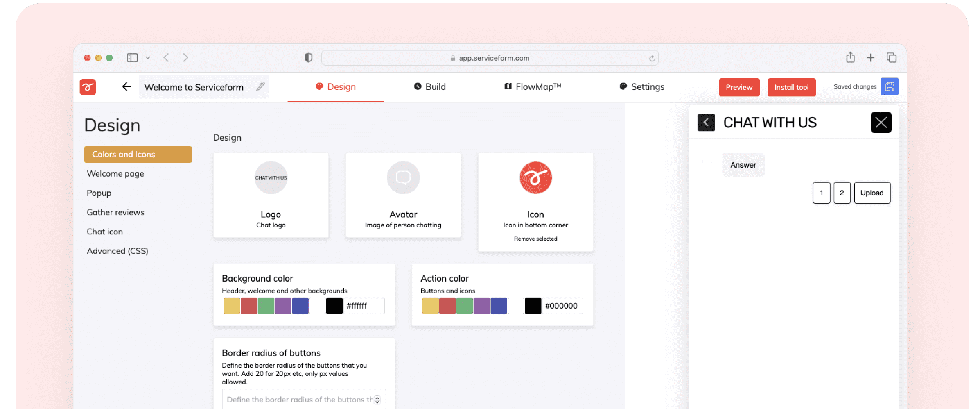Pick the yellow Background color swatch
The image size is (980, 409).
pyautogui.click(x=232, y=306)
